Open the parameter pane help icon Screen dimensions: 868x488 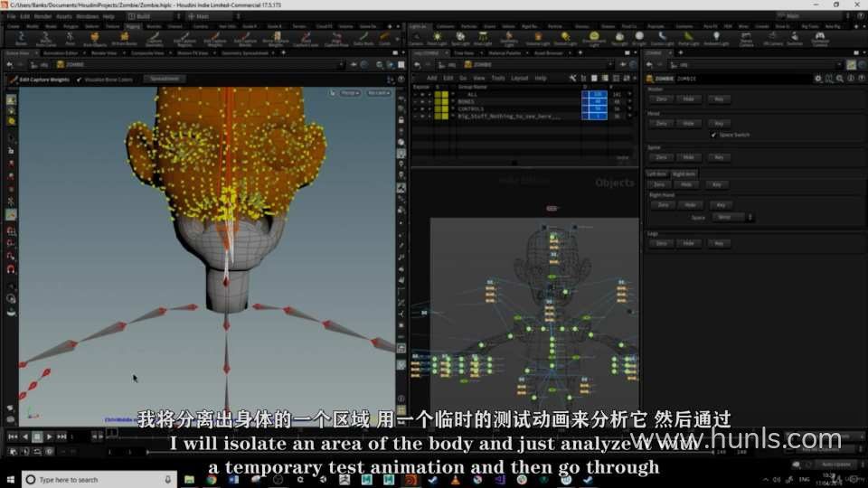[861, 79]
